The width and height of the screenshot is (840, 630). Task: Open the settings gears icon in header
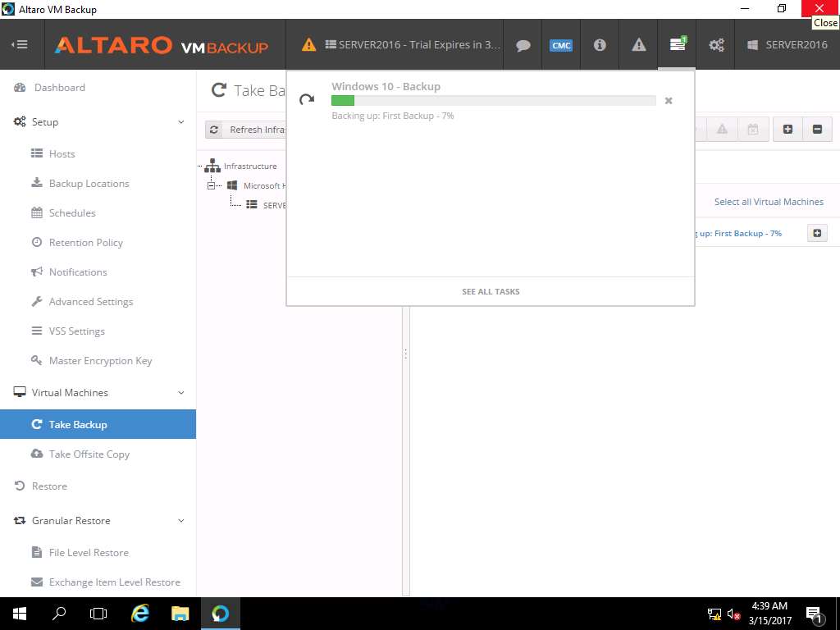click(716, 45)
